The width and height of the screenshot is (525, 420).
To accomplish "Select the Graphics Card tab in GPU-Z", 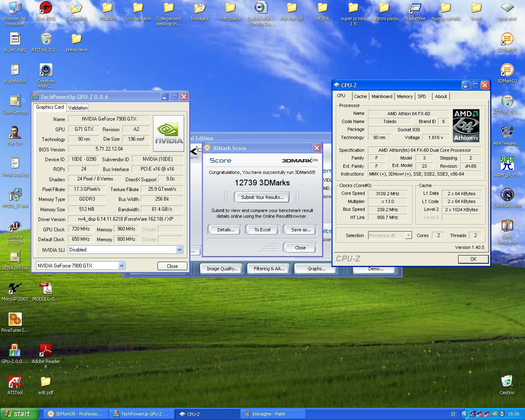I will pos(50,107).
